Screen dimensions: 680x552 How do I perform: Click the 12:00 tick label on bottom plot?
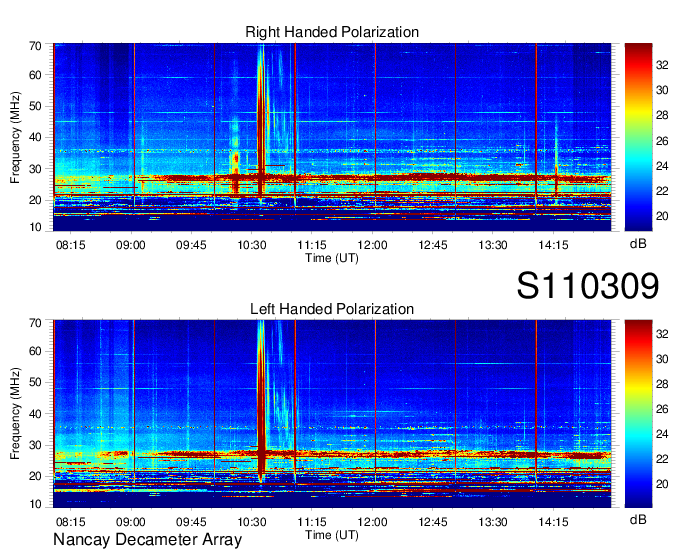pos(373,522)
